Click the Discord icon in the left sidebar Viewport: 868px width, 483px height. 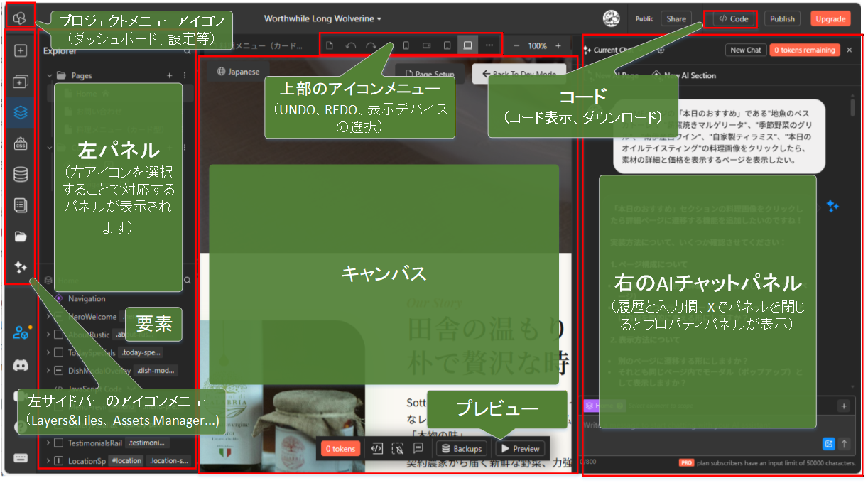[x=20, y=365]
